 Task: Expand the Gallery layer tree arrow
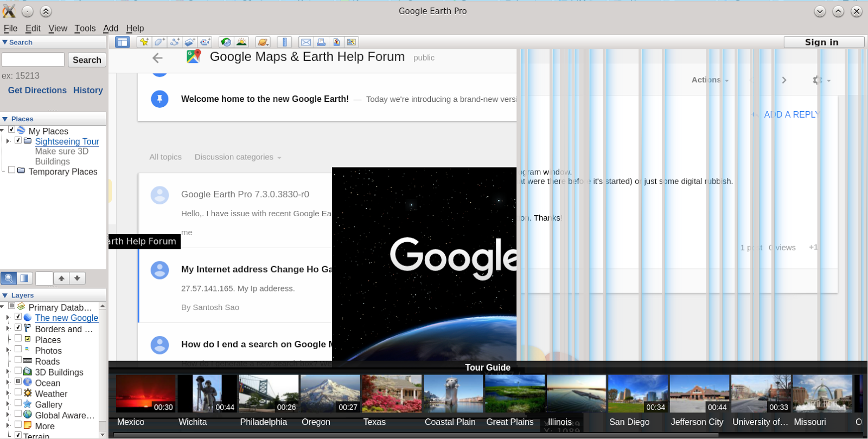(x=8, y=404)
